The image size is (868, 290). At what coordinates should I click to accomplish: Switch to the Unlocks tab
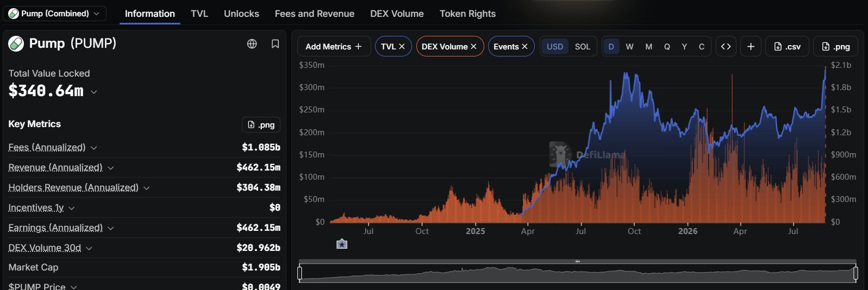click(241, 14)
